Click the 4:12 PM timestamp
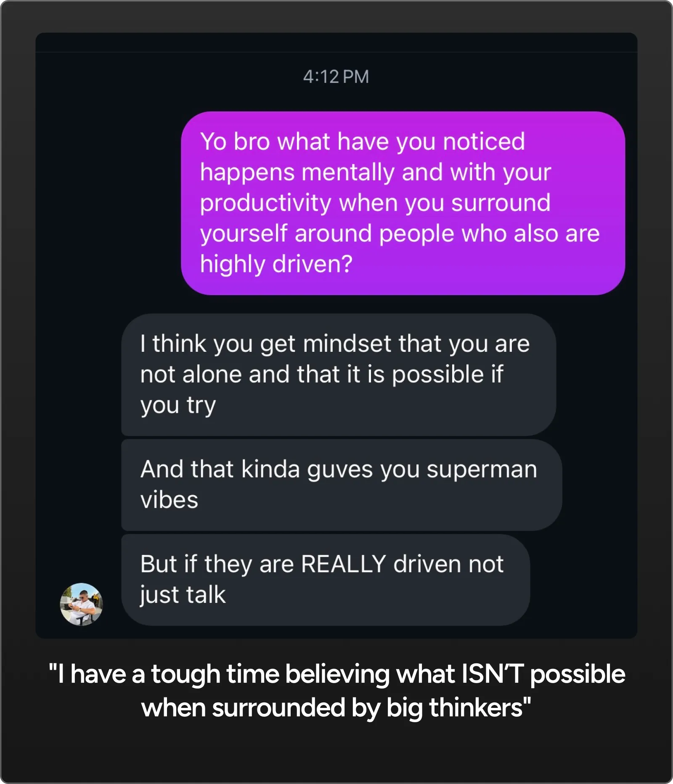 click(x=336, y=77)
